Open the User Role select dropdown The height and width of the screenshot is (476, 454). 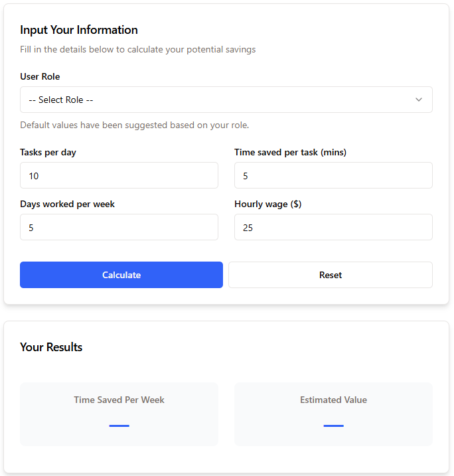pyautogui.click(x=226, y=100)
